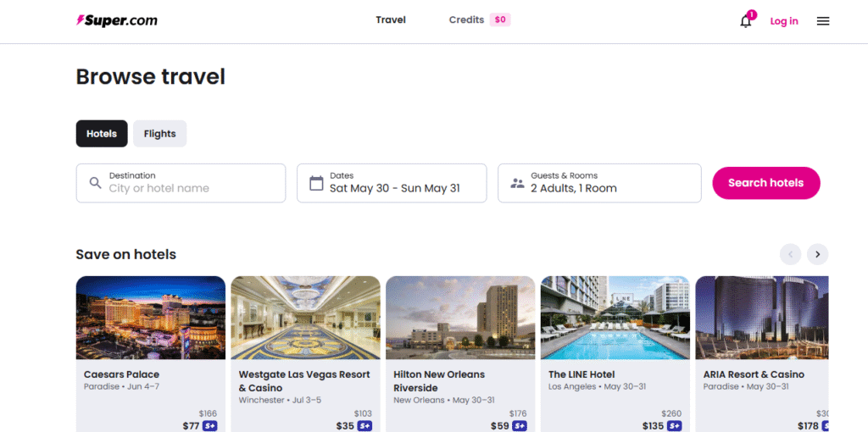Click 'Paradise • Jun 4–7' text

coord(121,386)
